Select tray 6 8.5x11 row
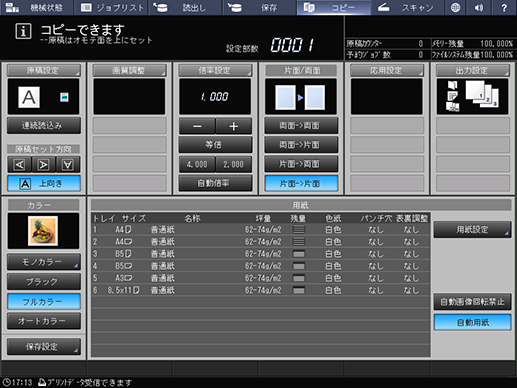This screenshot has height=388, width=517. (261, 290)
